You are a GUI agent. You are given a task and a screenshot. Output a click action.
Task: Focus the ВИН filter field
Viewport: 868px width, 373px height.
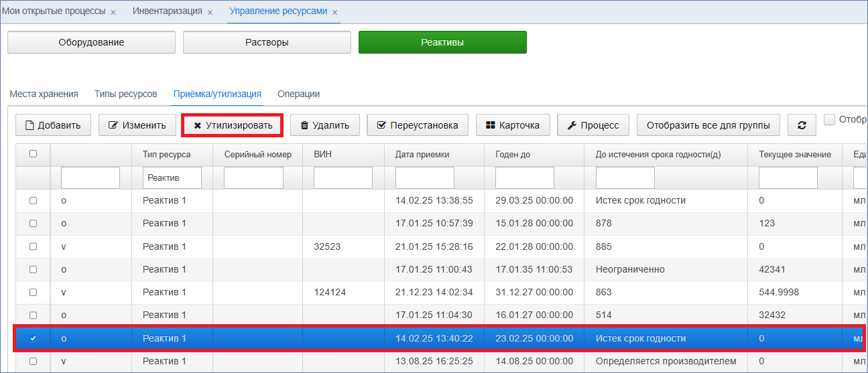(x=343, y=177)
